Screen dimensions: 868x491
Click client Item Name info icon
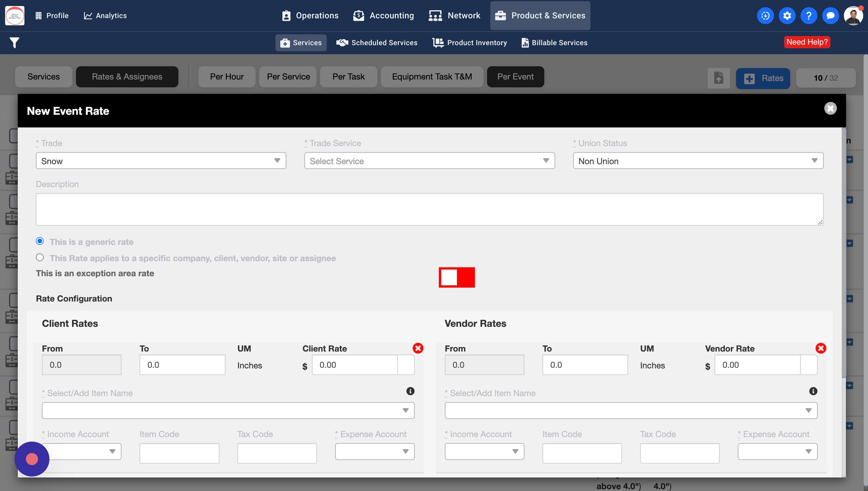[410, 391]
